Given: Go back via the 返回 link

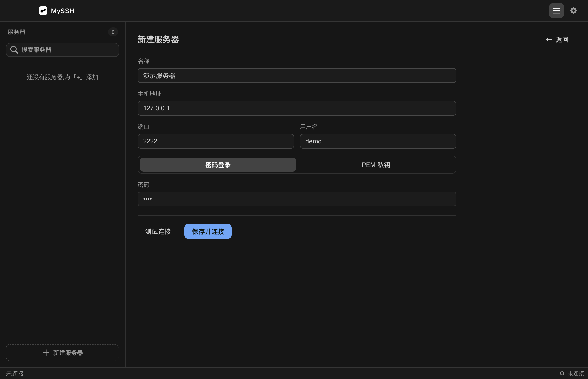Looking at the screenshot, I should (x=557, y=40).
